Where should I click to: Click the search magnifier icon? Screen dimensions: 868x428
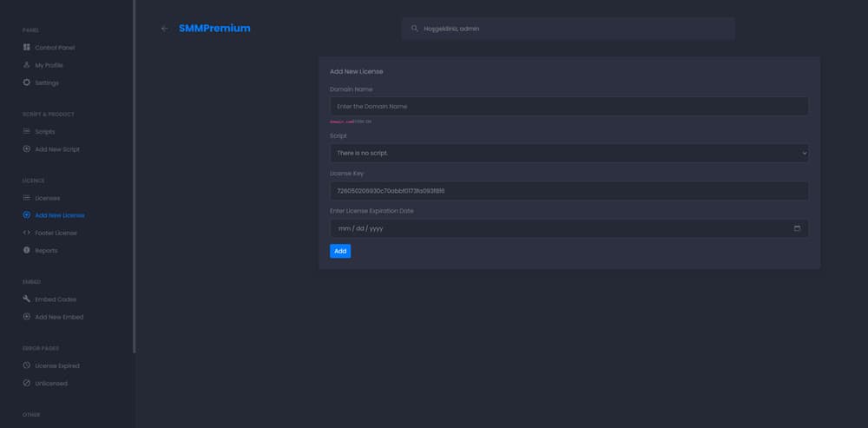(415, 29)
